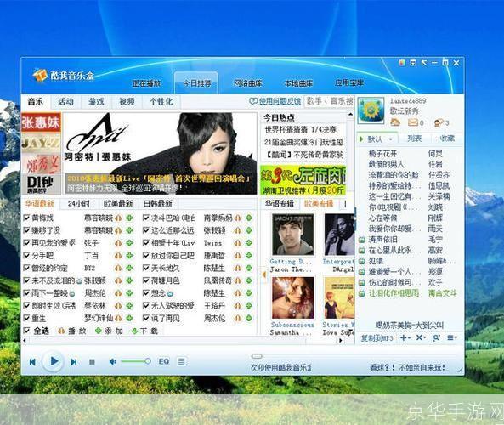Open headline 世界杯猜猜猜 1/4决赛

[x=300, y=130]
